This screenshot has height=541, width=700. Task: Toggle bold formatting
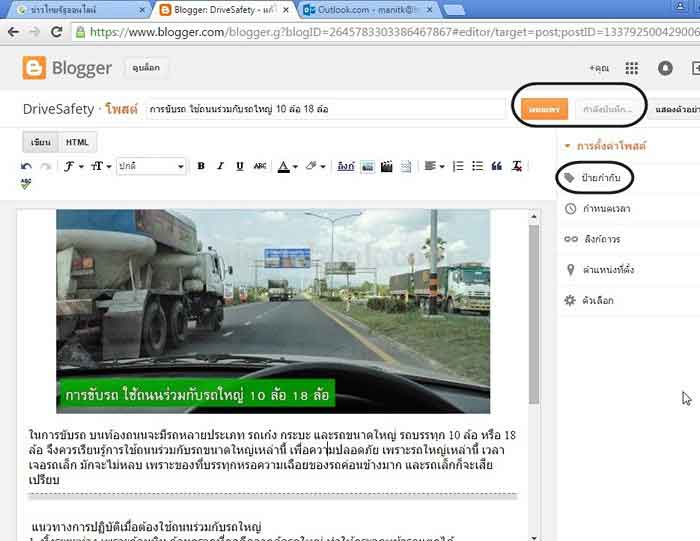[x=201, y=166]
